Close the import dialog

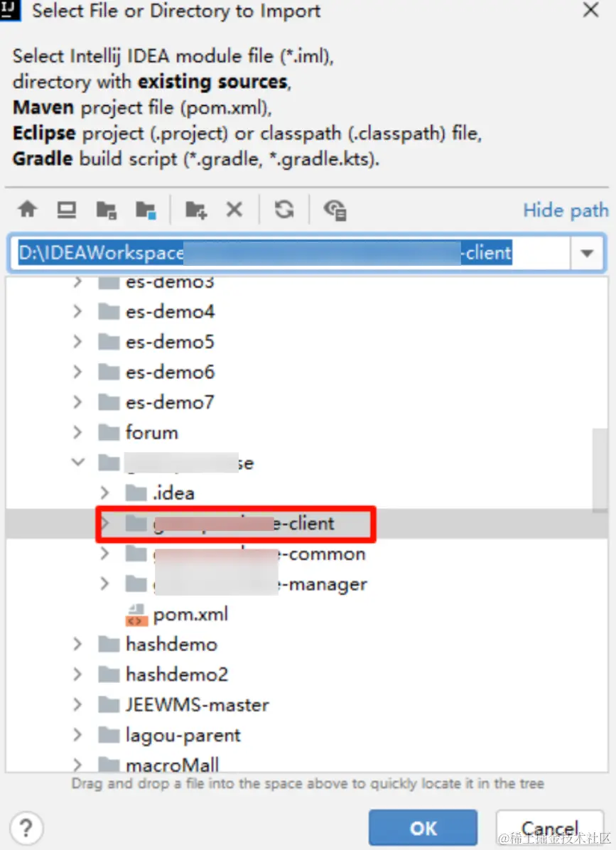click(590, 10)
